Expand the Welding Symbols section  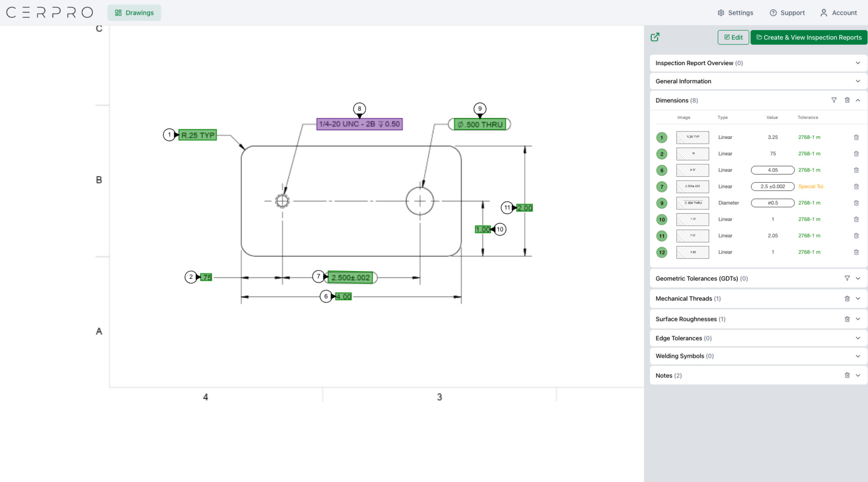(858, 356)
